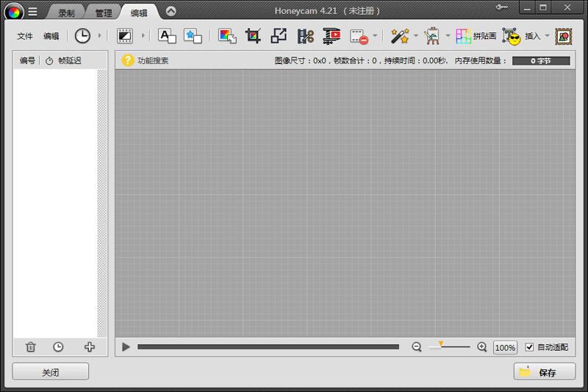Click the trash icon to delete frame
588x392 pixels.
[30, 347]
